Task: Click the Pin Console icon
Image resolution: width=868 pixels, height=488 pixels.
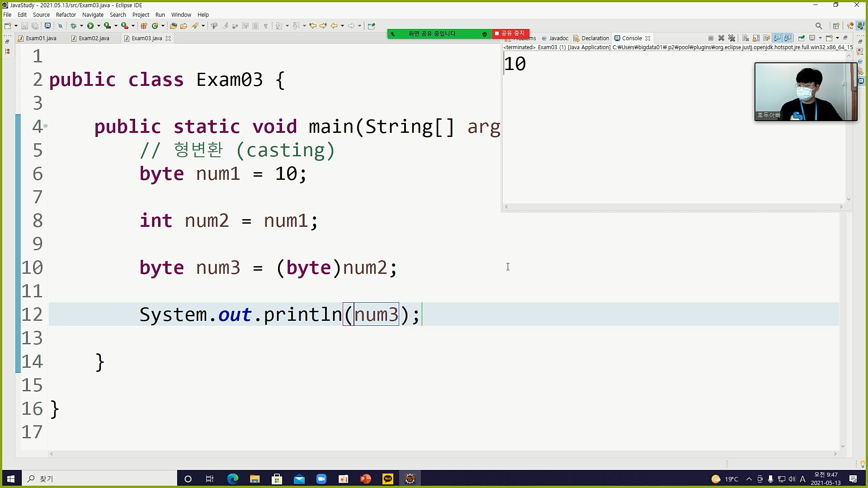Action: (x=801, y=38)
